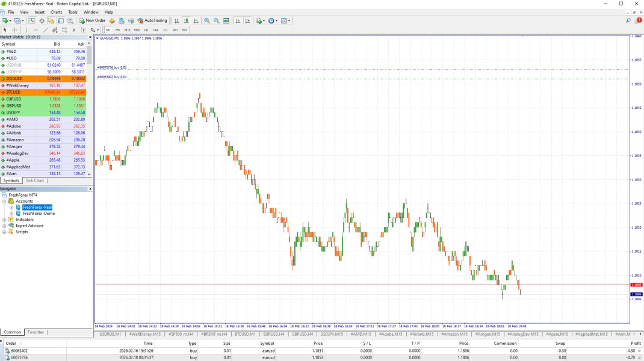
Task: Tile chart windows with the toolbar icon
Action: point(226,20)
